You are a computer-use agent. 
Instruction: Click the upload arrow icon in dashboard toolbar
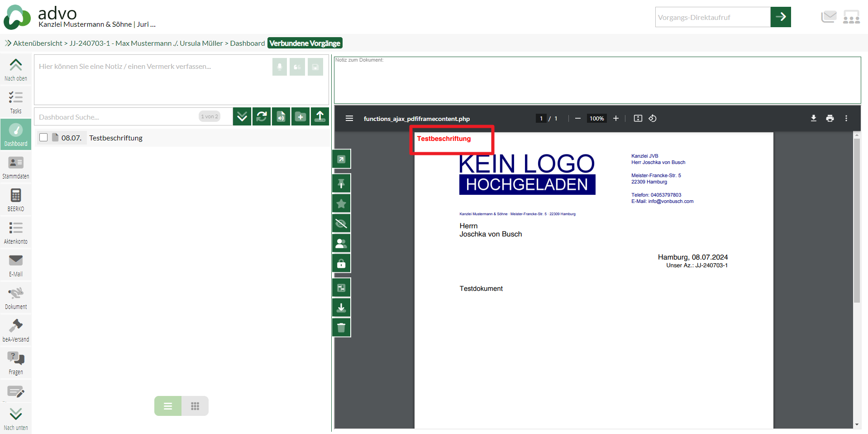coord(320,117)
